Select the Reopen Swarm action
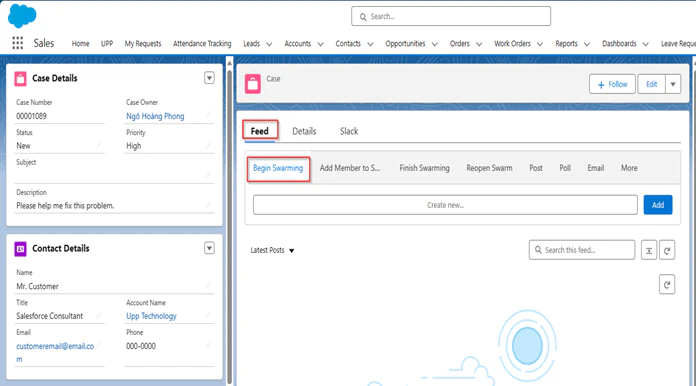 [489, 168]
